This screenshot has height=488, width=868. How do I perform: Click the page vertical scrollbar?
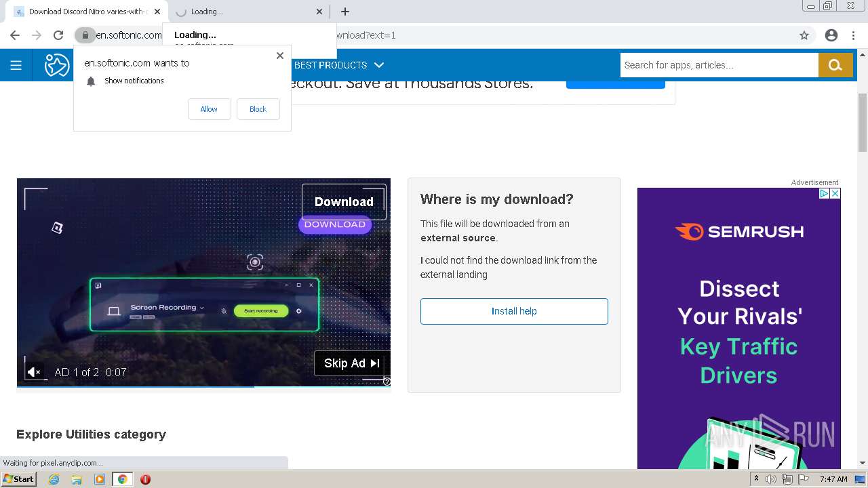click(863, 122)
